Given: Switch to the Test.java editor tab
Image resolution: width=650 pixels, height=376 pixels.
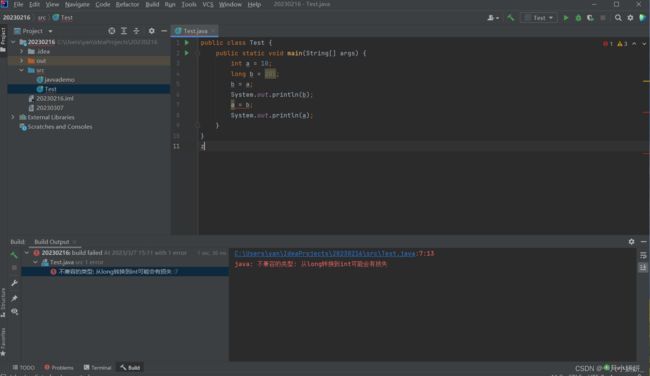Looking at the screenshot, I should pyautogui.click(x=194, y=31).
